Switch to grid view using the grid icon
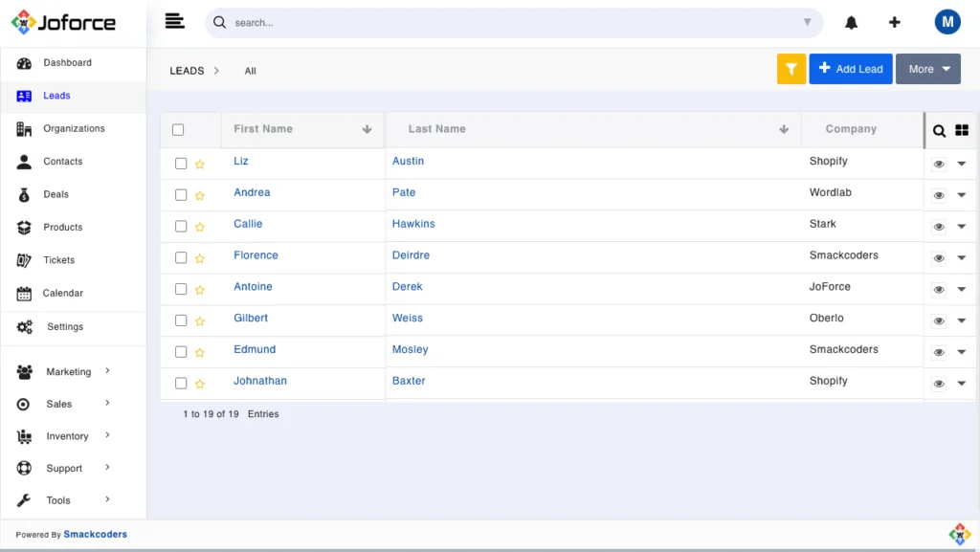Screen dimensions: 980x552 coord(962,129)
